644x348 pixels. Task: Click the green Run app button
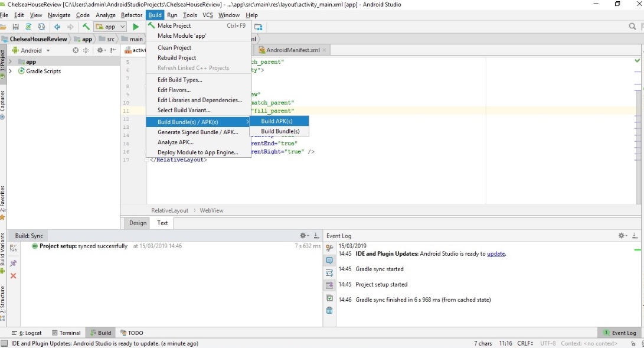[x=136, y=27]
